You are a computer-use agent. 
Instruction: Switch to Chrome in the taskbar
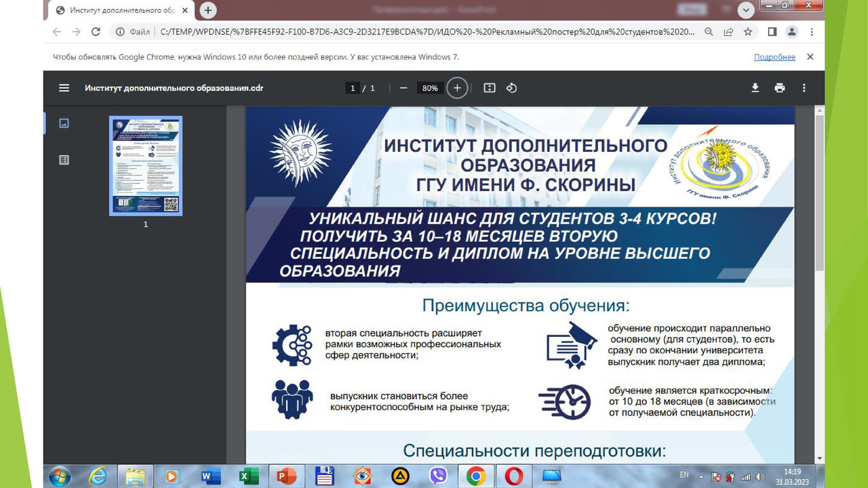pyautogui.click(x=475, y=477)
